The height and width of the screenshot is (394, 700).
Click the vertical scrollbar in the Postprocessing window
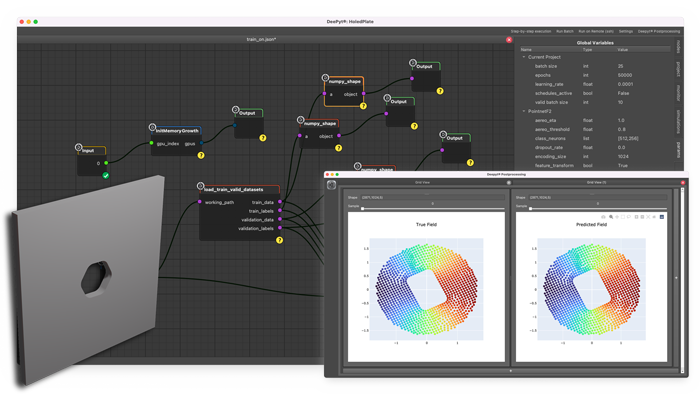pyautogui.click(x=682, y=280)
